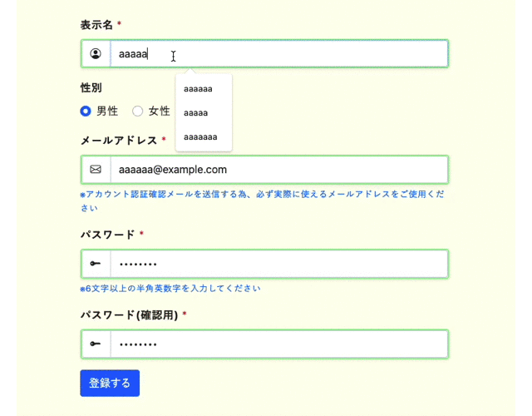This screenshot has width=532, height=416.
Task: Focus the パスワード input field
Action: (279, 264)
